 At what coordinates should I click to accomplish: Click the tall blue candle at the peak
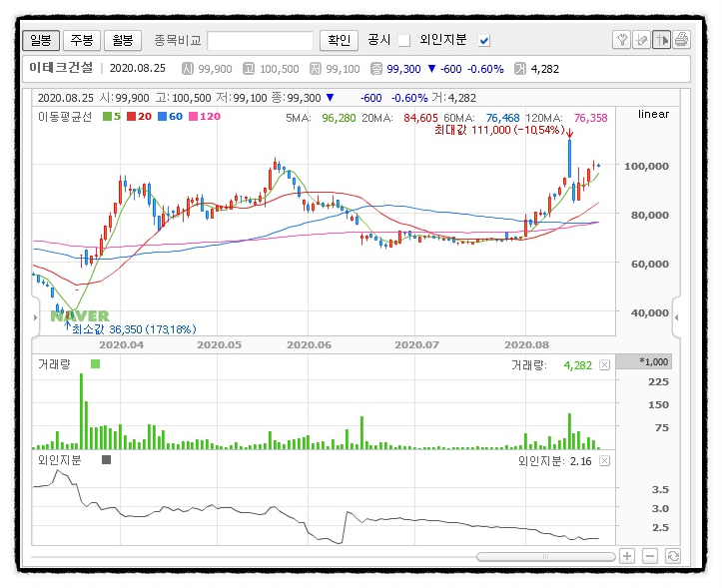(x=569, y=159)
